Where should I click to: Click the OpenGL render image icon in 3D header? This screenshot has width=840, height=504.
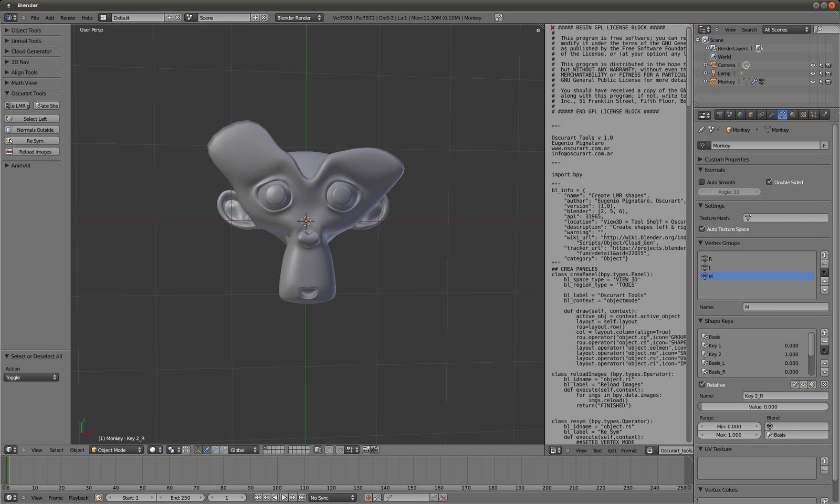tap(366, 450)
